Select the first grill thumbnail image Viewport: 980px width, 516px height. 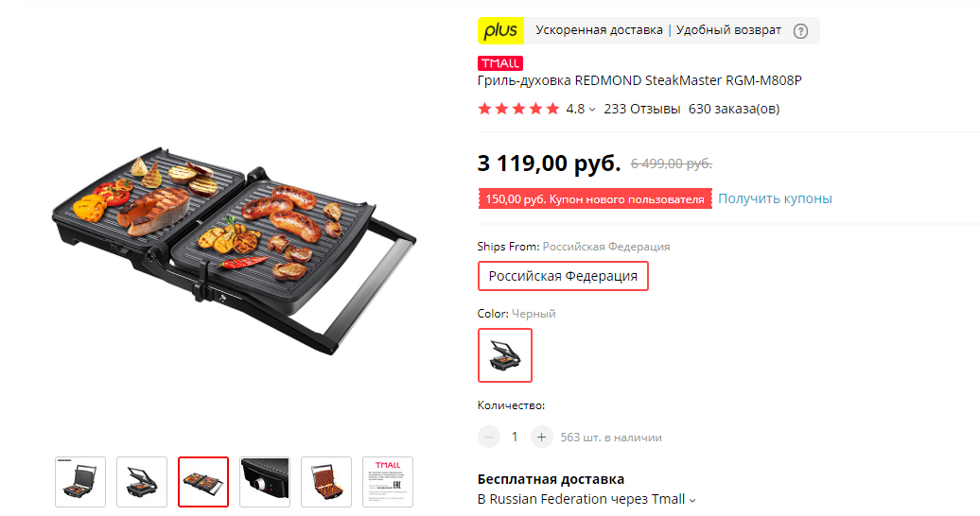[x=80, y=482]
